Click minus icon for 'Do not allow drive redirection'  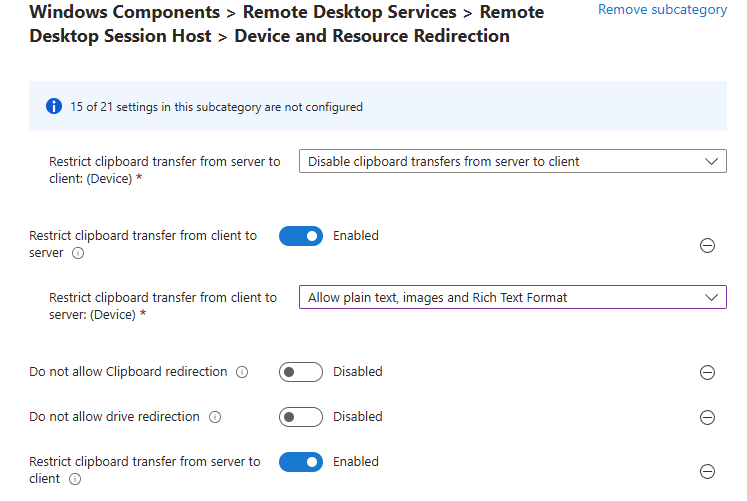click(707, 417)
